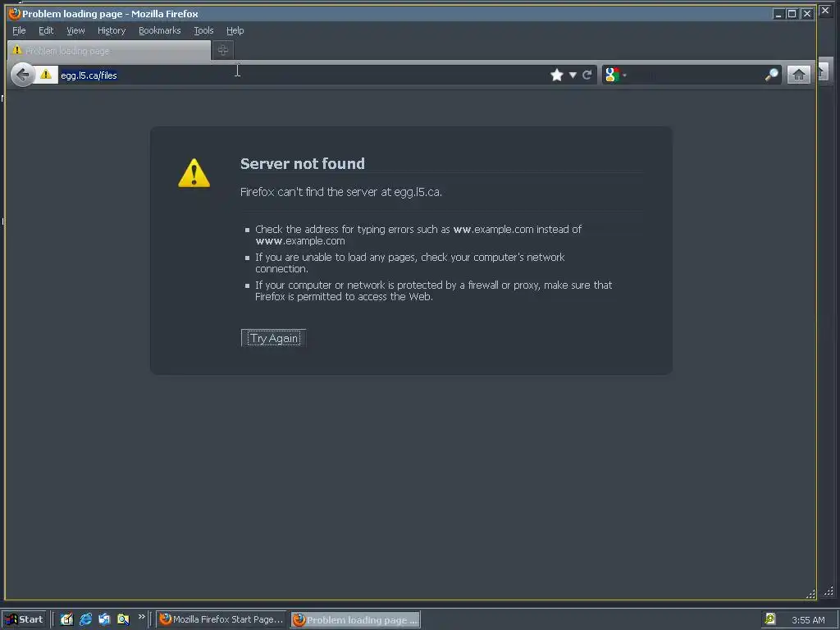
Task: Select the Problem loading page tab
Action: pyautogui.click(x=109, y=50)
